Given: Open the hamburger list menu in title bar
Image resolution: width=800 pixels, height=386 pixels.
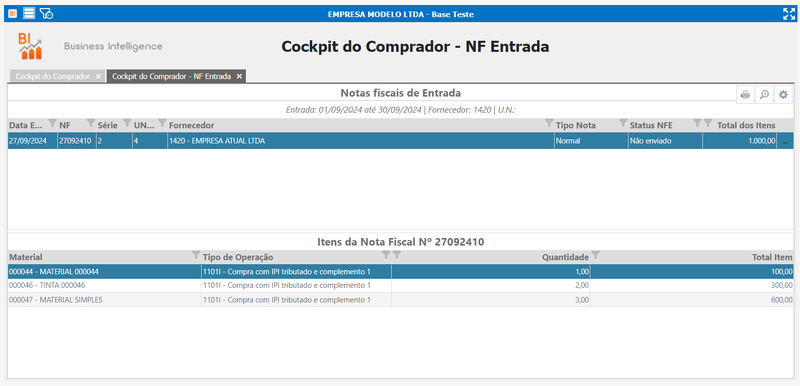Looking at the screenshot, I should 30,14.
